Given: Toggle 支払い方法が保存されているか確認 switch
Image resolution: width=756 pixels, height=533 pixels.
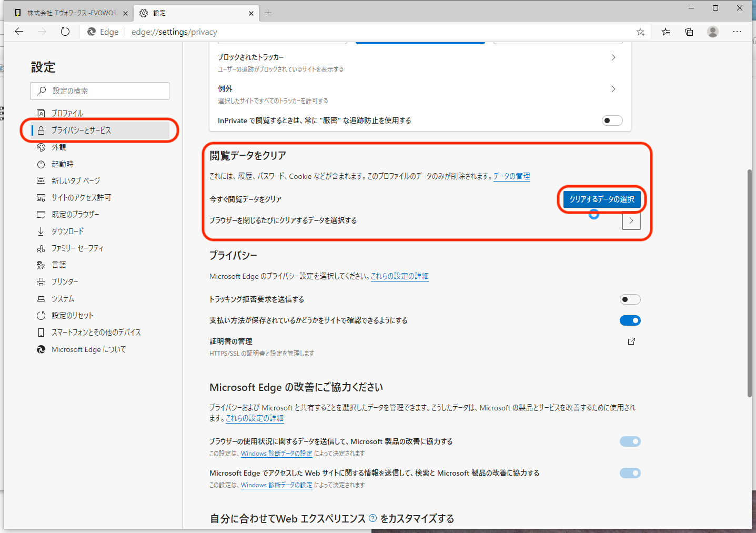Looking at the screenshot, I should (630, 320).
